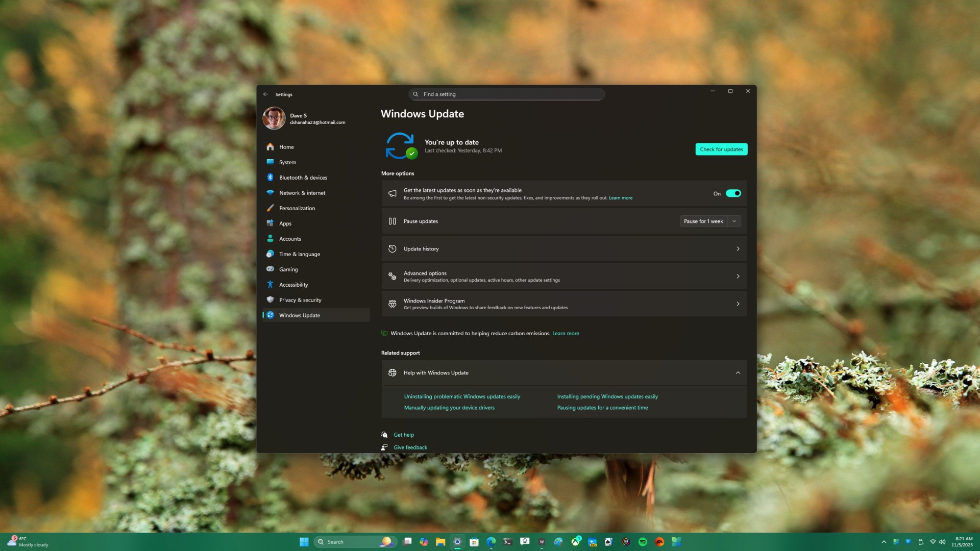Open the volume control in system tray
The image size is (980, 551).
(942, 542)
